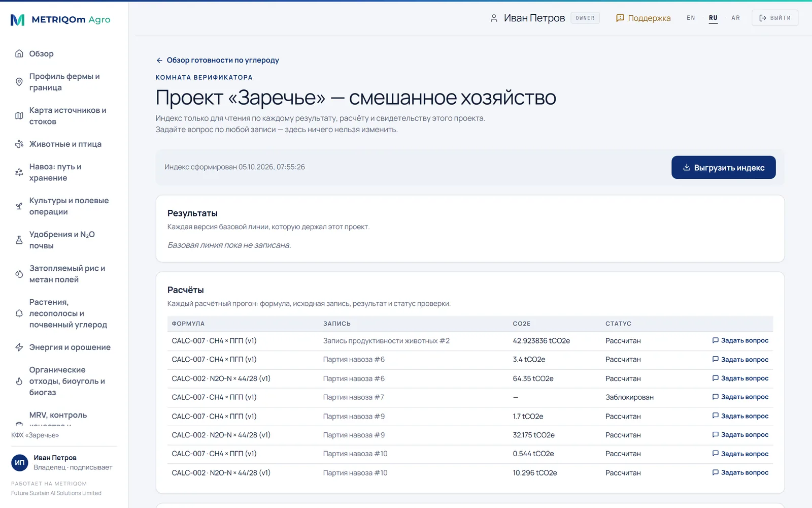This screenshot has width=812, height=508.
Task: Open Обзор home icon in sidebar
Action: click(19, 54)
